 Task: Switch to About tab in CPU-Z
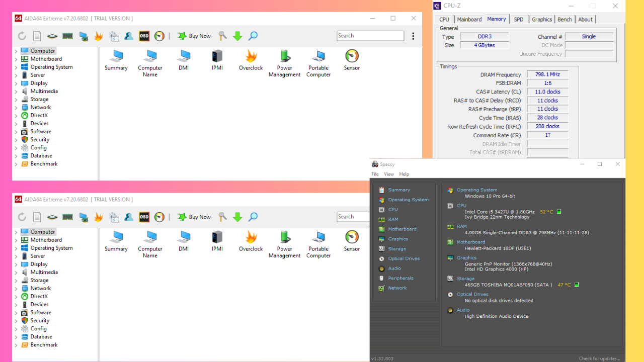click(585, 20)
